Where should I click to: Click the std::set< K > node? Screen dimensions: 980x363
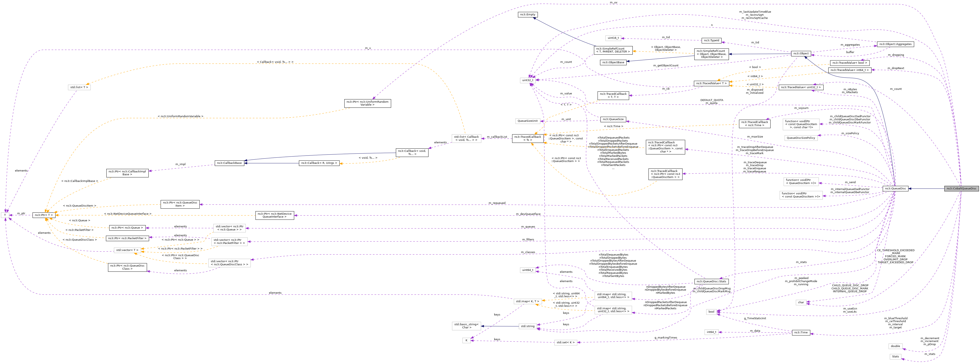pyautogui.click(x=565, y=342)
